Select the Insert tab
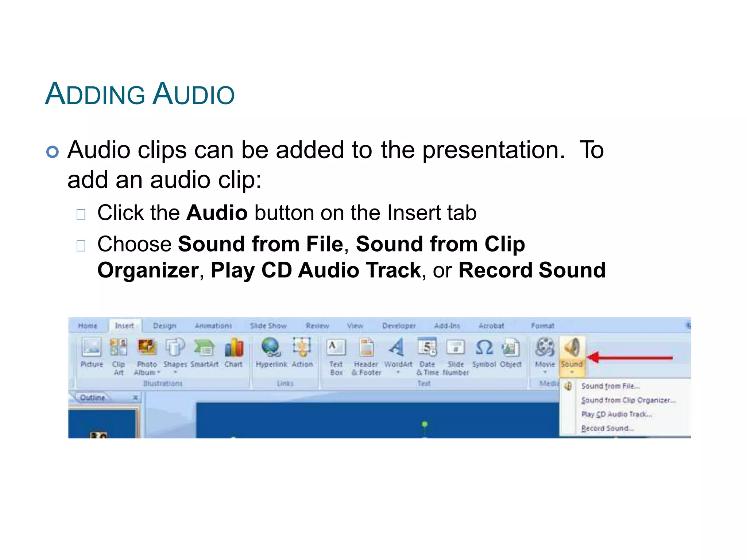Viewport: 747px width, 560px height. 124,326
